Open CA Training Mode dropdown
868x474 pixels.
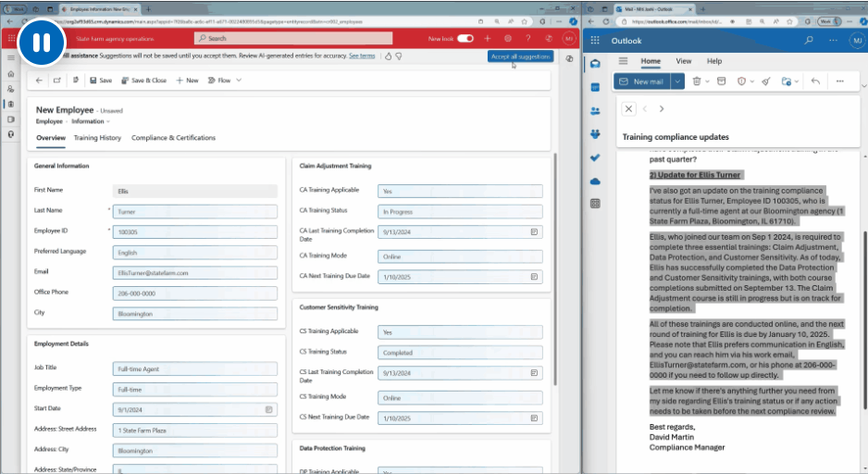click(x=460, y=256)
